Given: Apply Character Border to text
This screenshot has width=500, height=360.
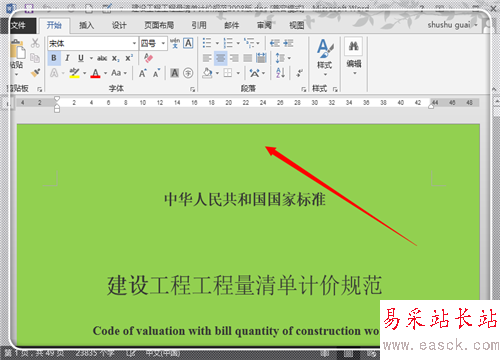Looking at the screenshot, I should (x=188, y=43).
